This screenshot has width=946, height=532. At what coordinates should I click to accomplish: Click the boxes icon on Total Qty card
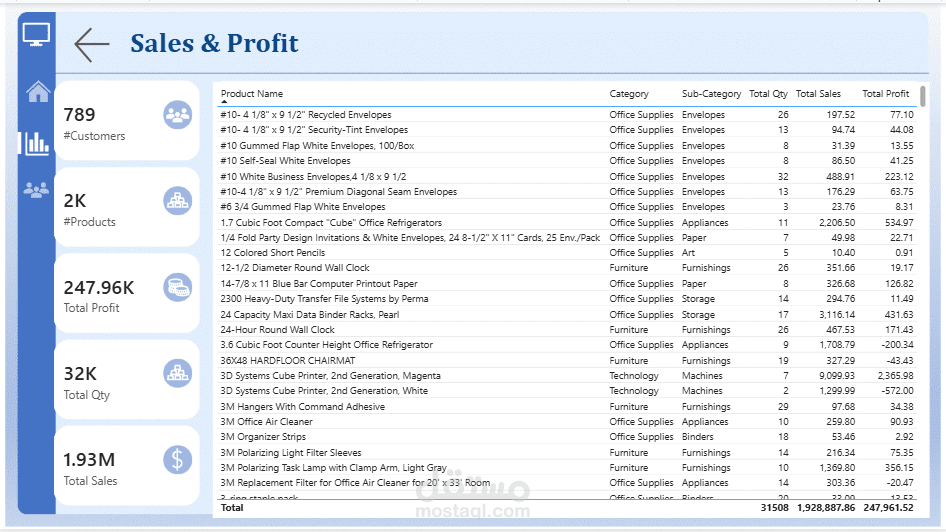point(177,373)
